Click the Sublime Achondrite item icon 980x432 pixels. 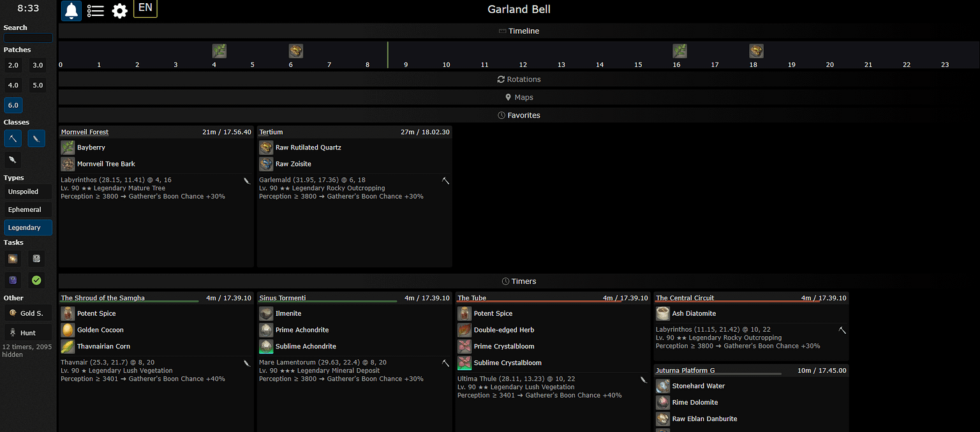266,346
